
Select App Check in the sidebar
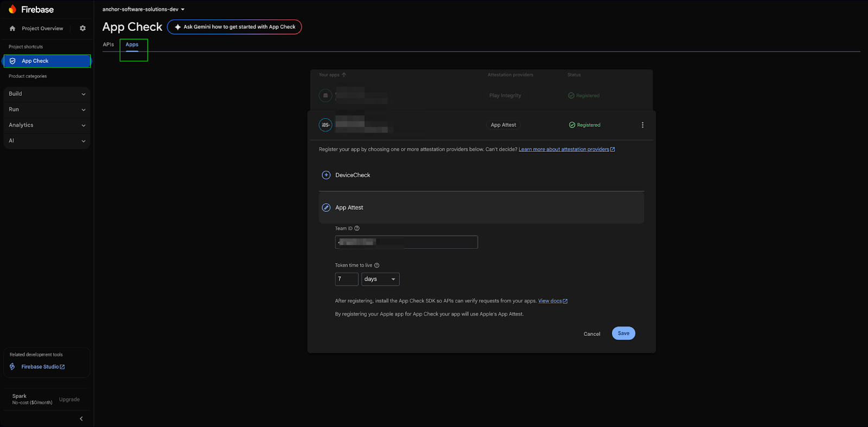(x=47, y=61)
